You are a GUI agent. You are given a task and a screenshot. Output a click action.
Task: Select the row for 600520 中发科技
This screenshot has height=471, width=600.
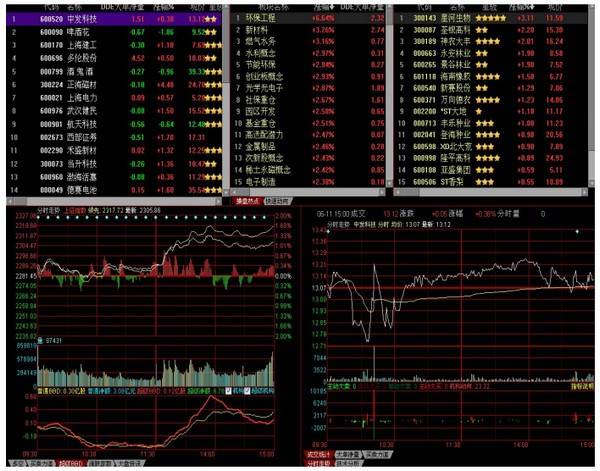tap(114, 19)
